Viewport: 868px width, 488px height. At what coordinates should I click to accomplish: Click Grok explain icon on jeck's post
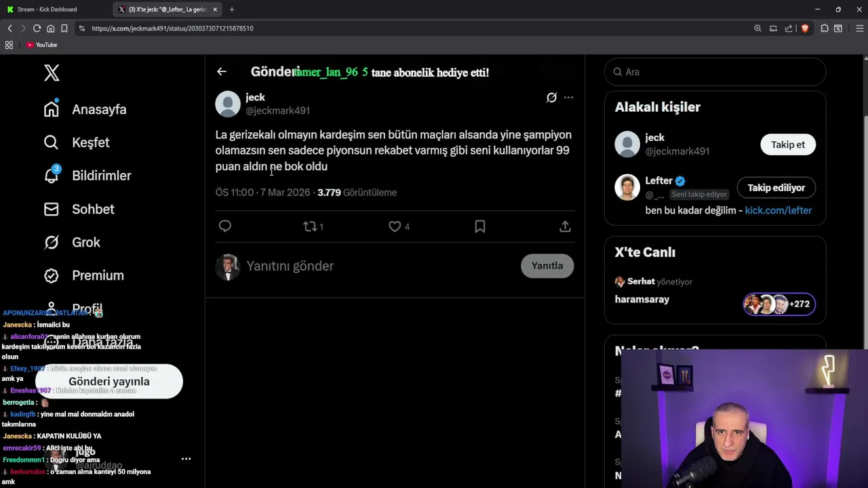551,98
